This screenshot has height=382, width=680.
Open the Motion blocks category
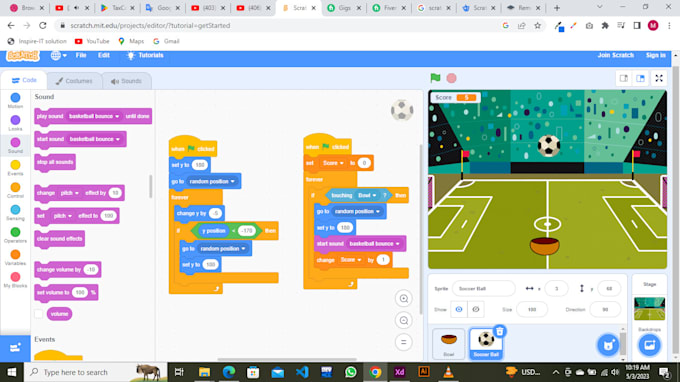point(15,101)
